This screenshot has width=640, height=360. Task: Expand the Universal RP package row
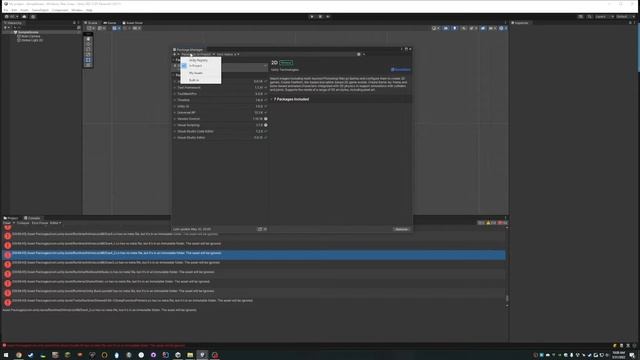point(175,113)
